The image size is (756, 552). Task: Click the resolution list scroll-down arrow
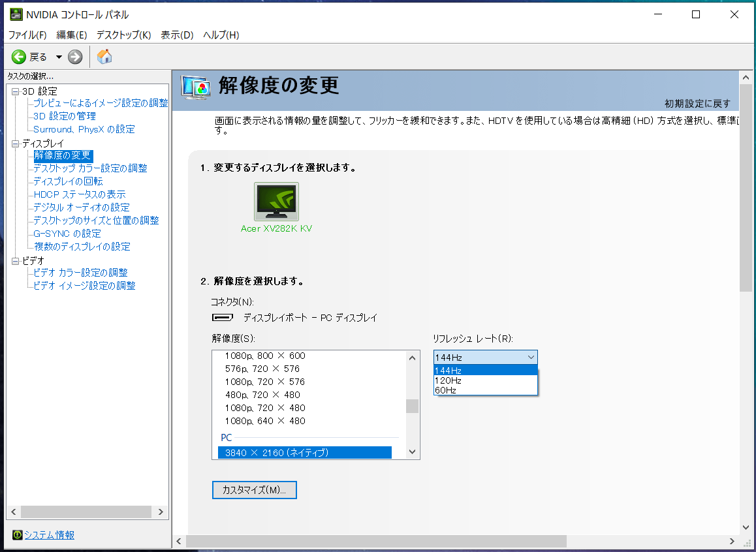tap(412, 452)
